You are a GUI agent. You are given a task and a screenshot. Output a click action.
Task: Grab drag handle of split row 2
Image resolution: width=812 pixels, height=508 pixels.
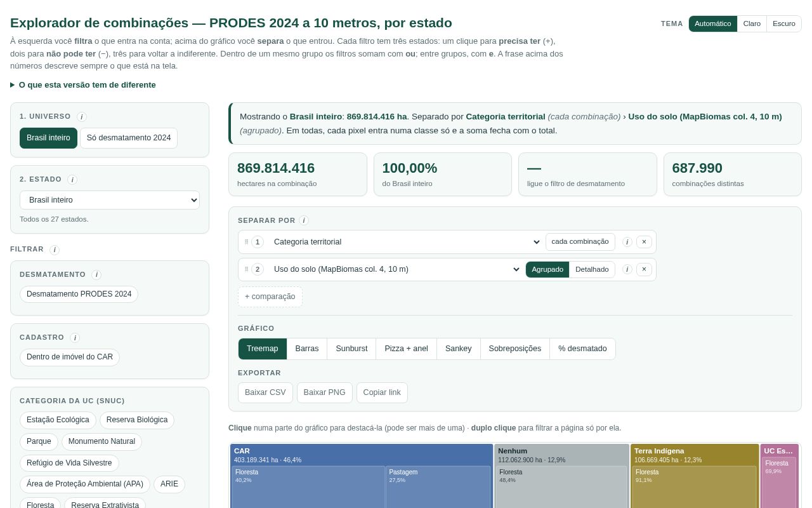point(246,269)
